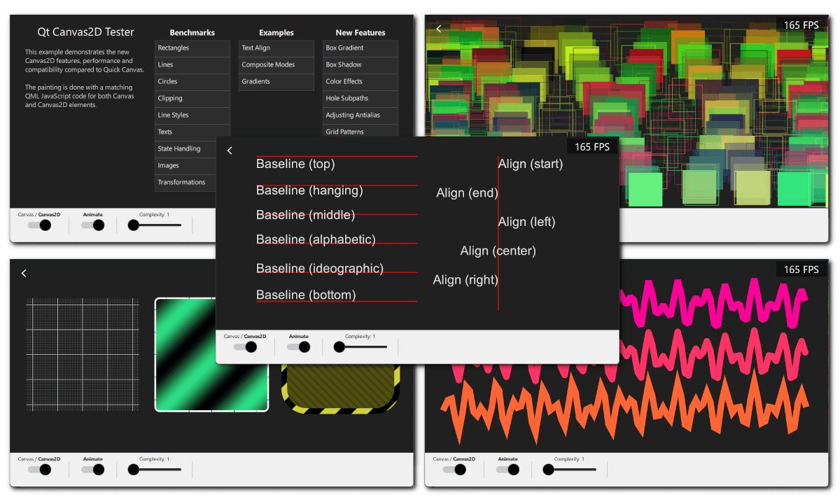Open the Rectangles benchmark

(192, 48)
